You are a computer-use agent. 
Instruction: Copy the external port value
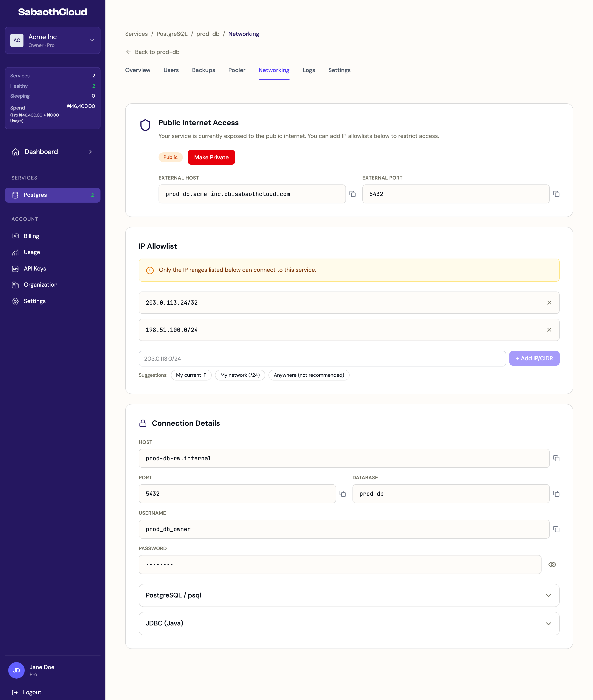pyautogui.click(x=556, y=194)
